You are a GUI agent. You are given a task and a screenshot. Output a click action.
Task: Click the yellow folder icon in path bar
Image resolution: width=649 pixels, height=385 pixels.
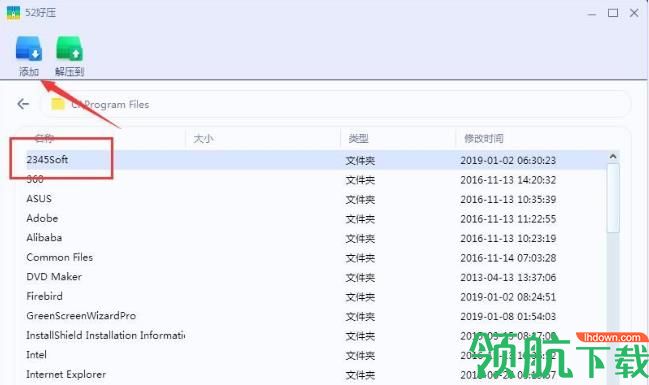[x=58, y=104]
